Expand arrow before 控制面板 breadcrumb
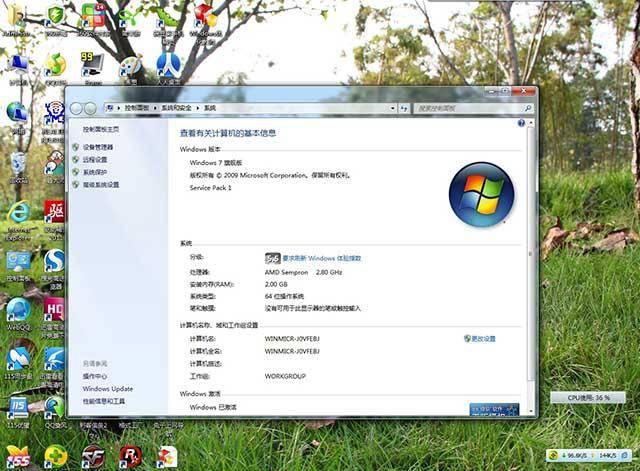640x471 pixels. 119,108
